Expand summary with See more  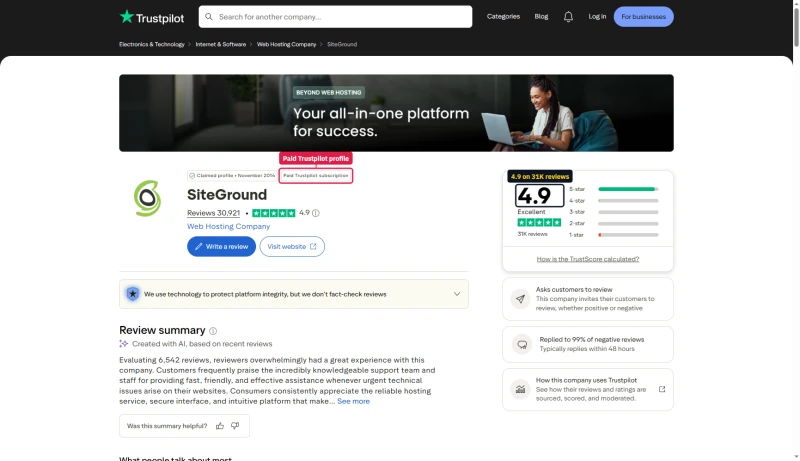coord(353,401)
